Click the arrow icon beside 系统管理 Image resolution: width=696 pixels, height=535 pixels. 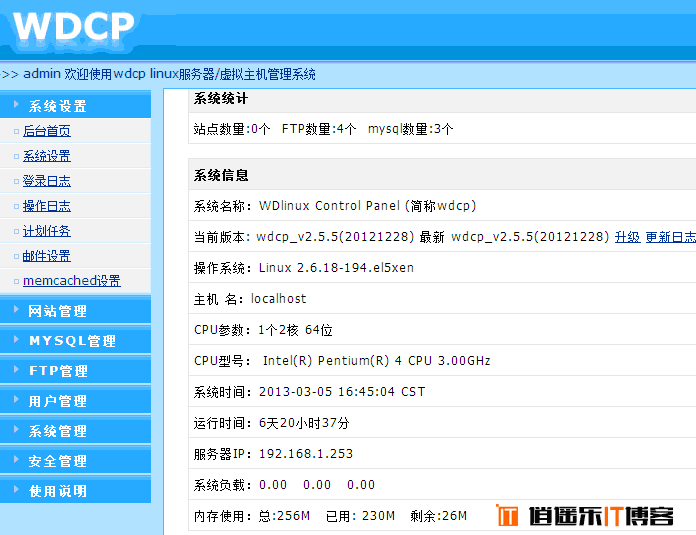[16, 429]
